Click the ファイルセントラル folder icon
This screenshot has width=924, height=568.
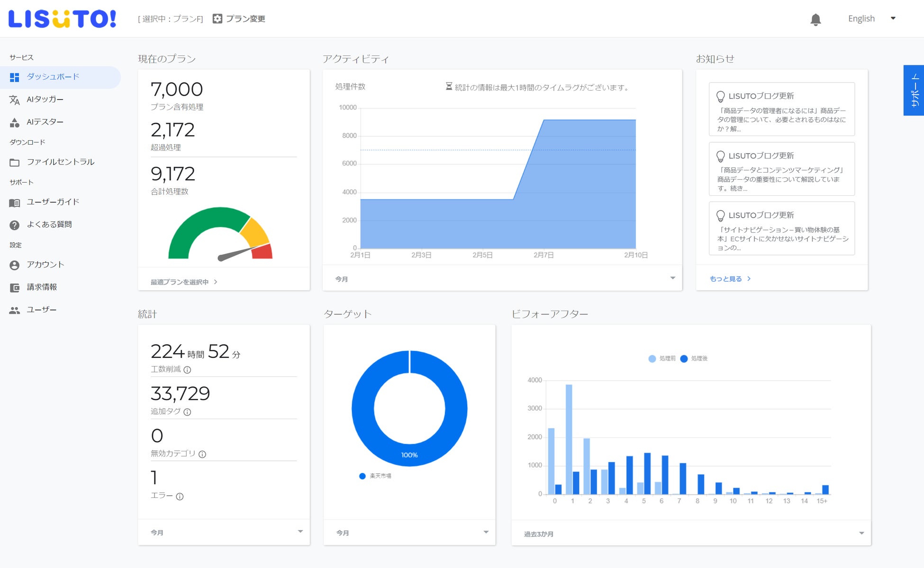[15, 163]
